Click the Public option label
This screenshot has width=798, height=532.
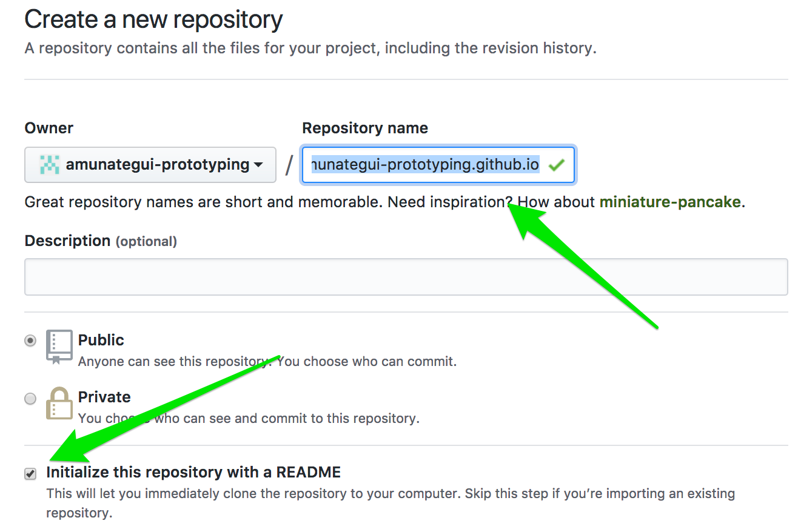[x=101, y=340]
